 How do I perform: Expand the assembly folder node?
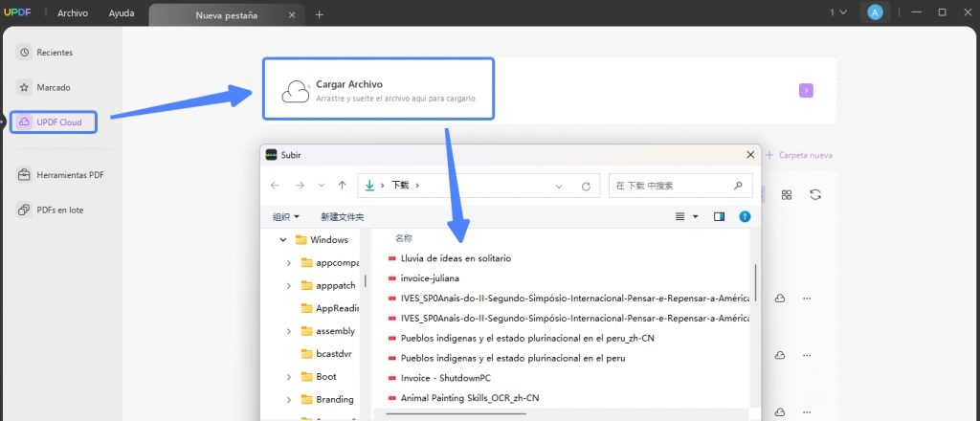click(289, 331)
